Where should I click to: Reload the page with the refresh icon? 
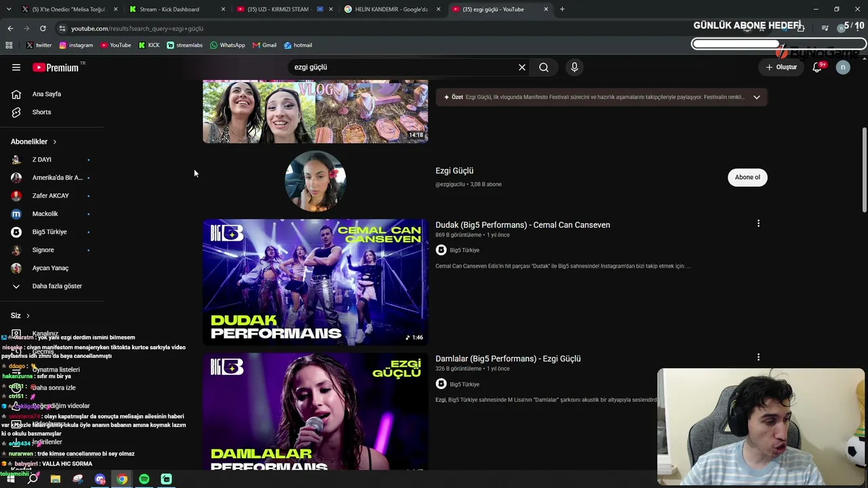43,28
